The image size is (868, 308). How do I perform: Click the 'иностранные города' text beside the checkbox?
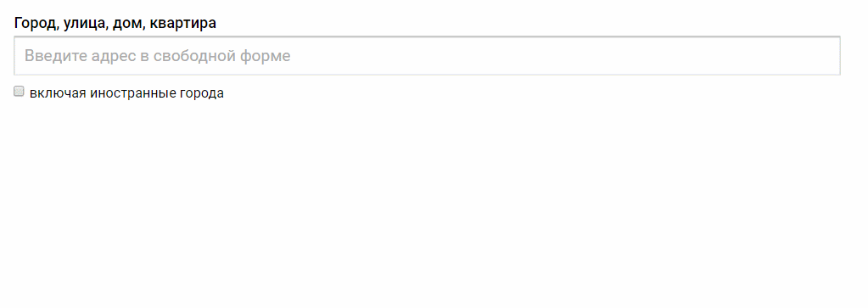157,93
